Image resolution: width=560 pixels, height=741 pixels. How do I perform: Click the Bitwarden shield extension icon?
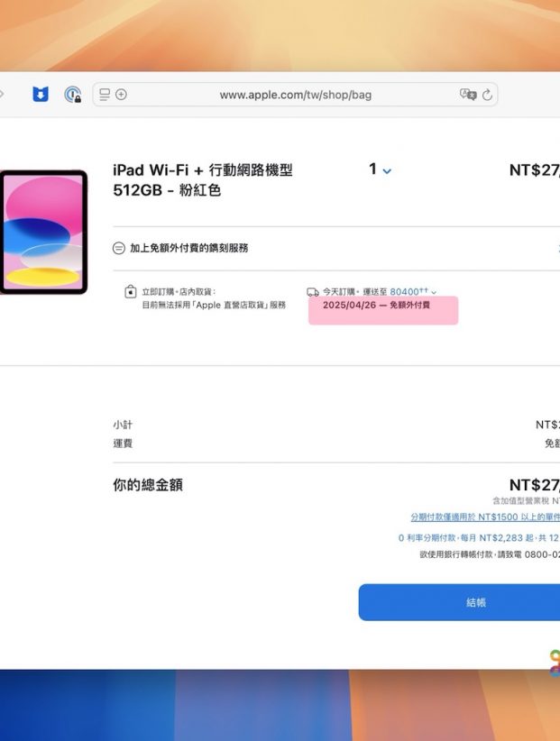click(41, 95)
